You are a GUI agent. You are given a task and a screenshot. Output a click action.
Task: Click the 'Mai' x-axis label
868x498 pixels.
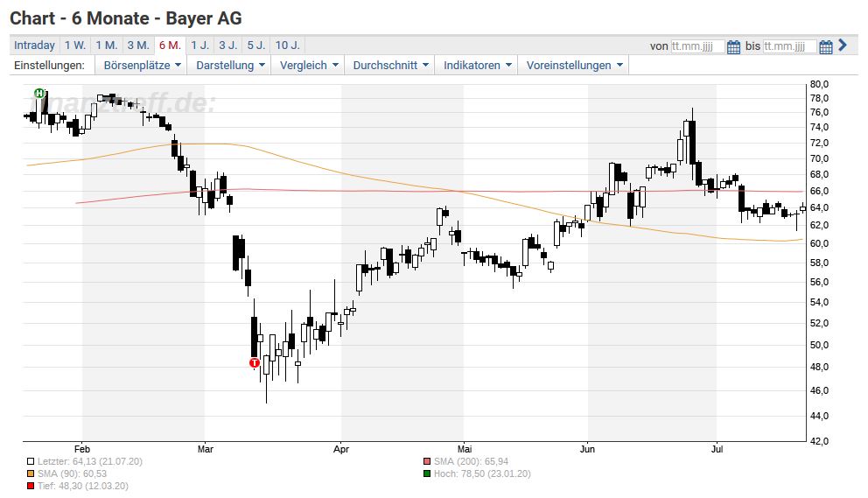click(x=465, y=449)
